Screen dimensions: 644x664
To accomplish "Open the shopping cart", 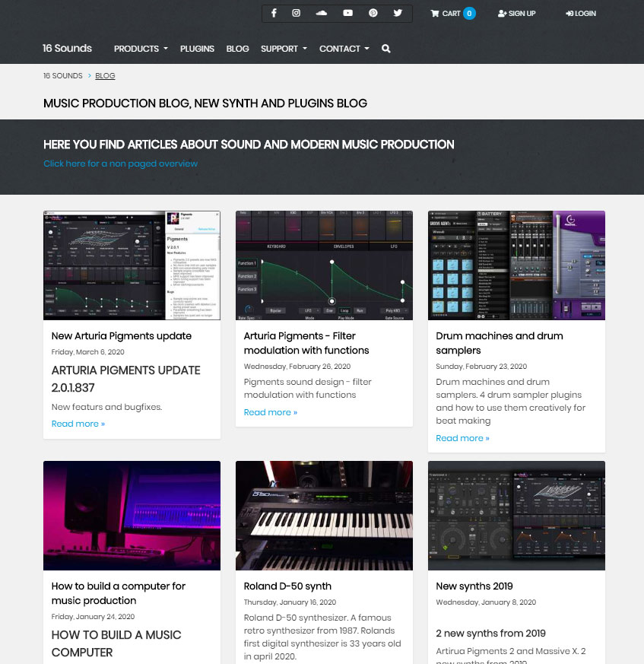I will tap(452, 14).
